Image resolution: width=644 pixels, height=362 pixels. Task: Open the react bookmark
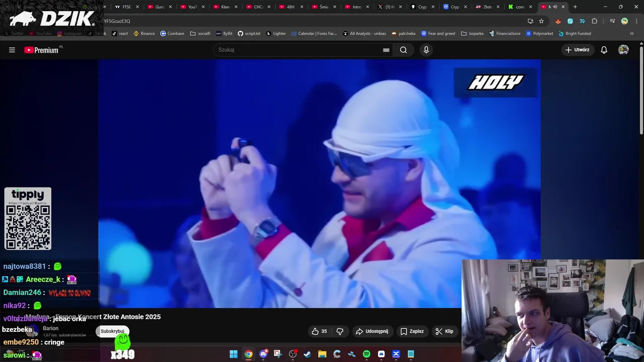pyautogui.click(x=120, y=34)
